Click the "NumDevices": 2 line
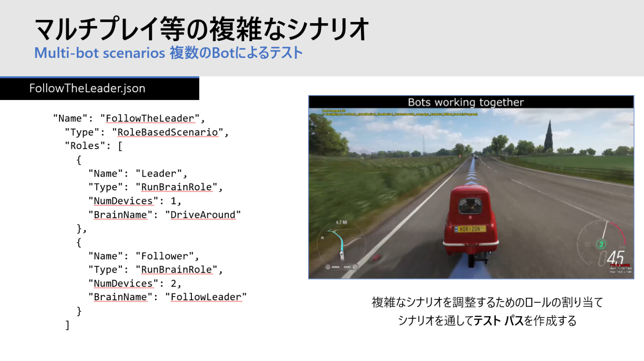The height and width of the screenshot is (361, 644). pos(135,284)
